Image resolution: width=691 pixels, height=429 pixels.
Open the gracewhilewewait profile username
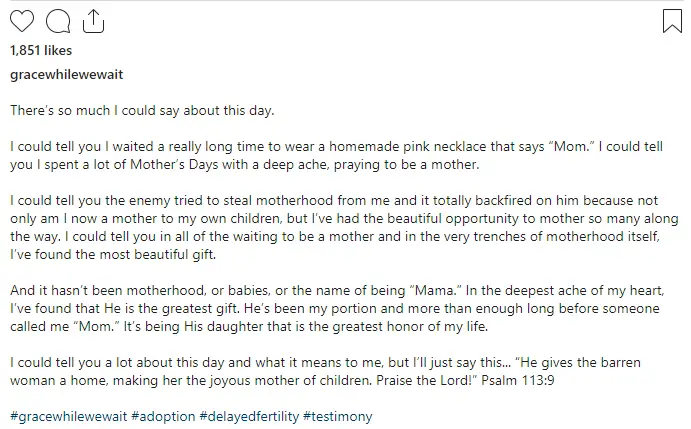tap(67, 75)
